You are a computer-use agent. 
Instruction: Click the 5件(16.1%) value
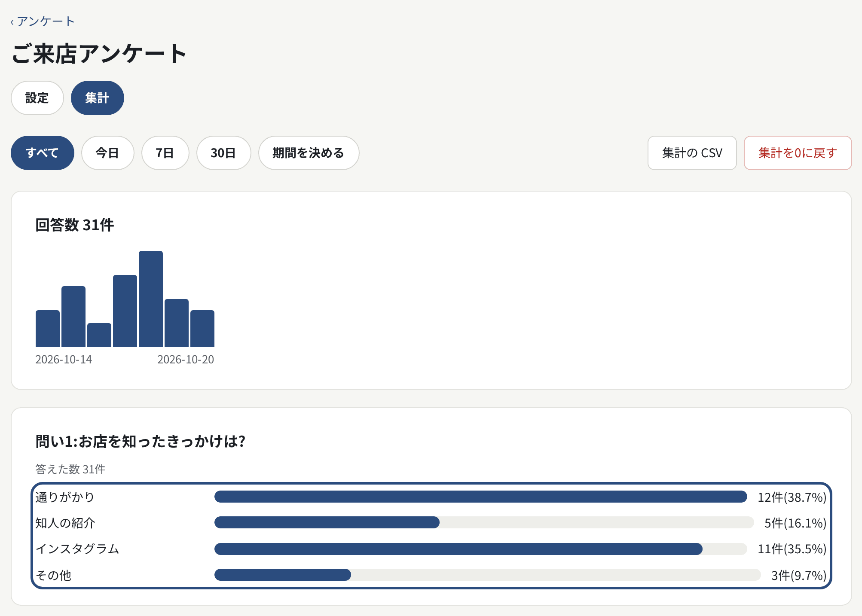click(x=795, y=523)
